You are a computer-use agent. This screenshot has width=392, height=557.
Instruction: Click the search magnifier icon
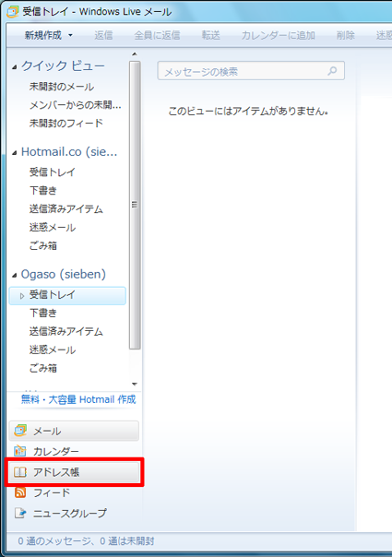(332, 71)
